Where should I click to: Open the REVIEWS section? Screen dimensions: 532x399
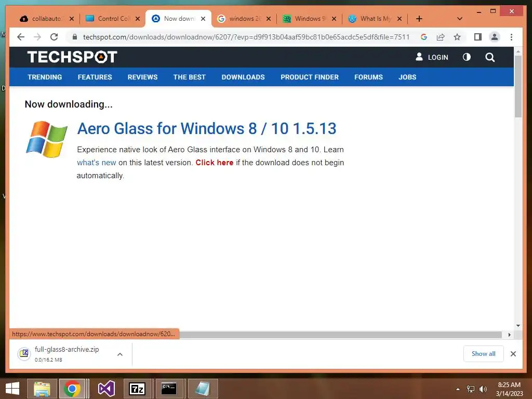[142, 77]
